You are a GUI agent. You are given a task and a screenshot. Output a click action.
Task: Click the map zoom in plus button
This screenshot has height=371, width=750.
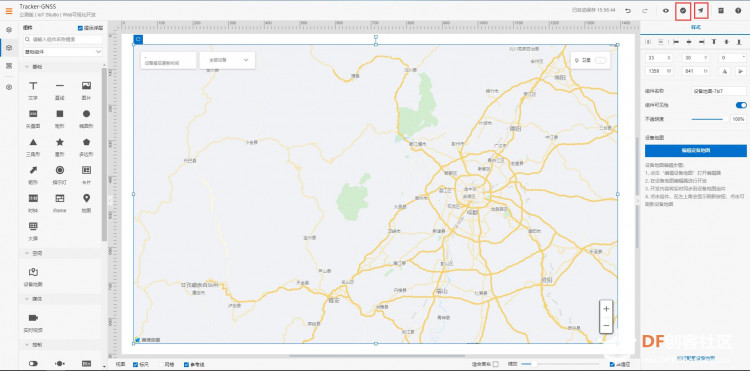tap(607, 309)
